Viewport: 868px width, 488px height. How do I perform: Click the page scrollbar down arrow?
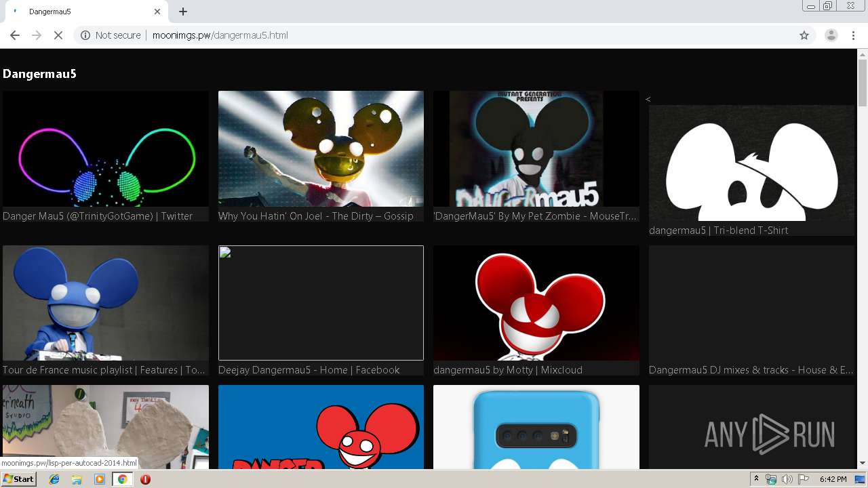pos(863,464)
